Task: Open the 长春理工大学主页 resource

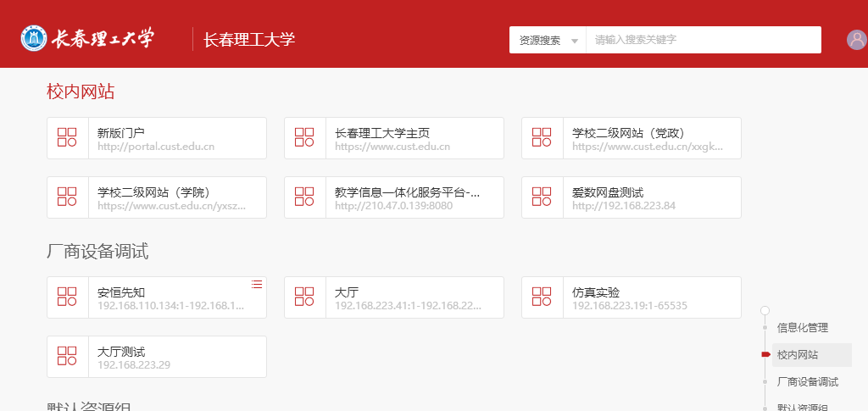Action: coord(394,138)
